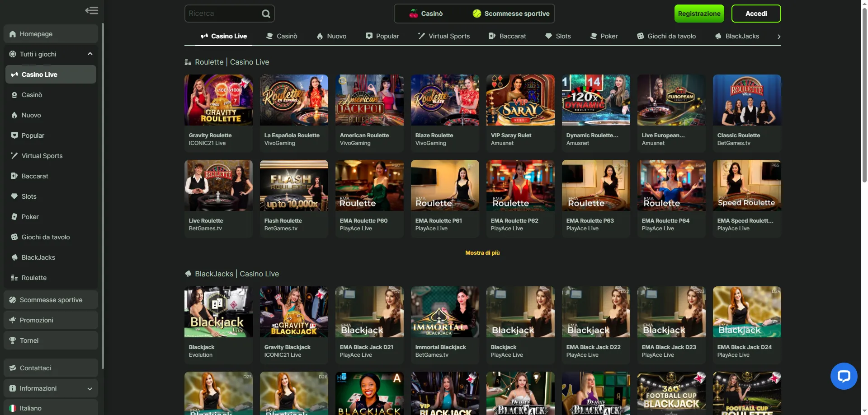Focus the Ricerca search field
The height and width of the screenshot is (415, 868).
(x=223, y=14)
